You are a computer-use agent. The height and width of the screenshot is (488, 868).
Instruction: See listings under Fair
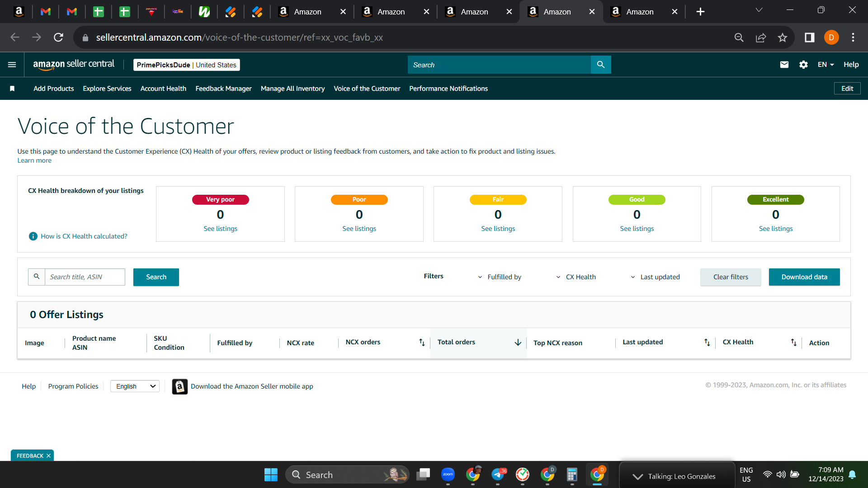pyautogui.click(x=498, y=229)
